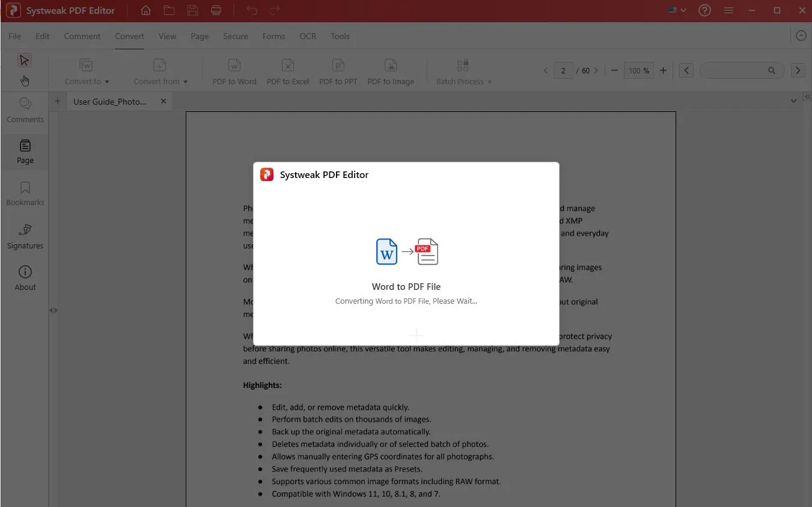This screenshot has height=507, width=812.
Task: Open the File menu
Action: coord(14,36)
